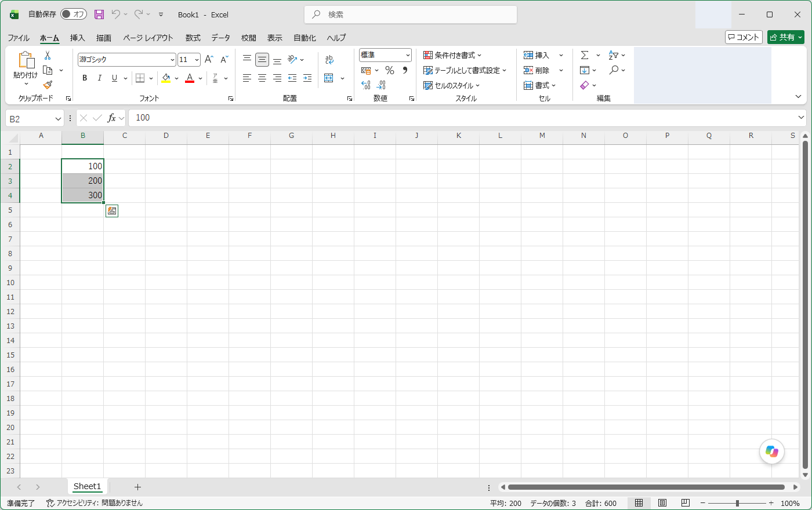Click the AutoSum sigma icon

point(585,55)
